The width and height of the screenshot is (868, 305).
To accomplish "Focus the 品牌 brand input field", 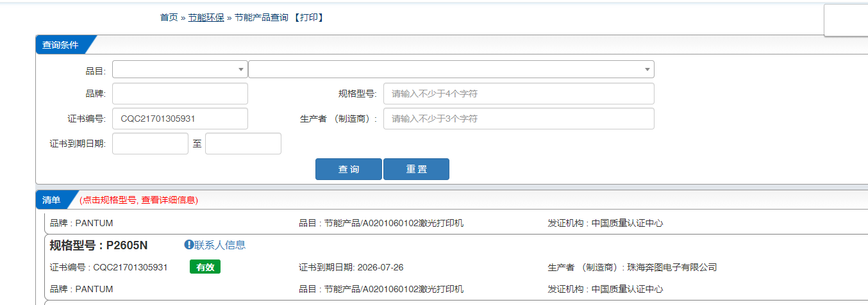I will (x=180, y=94).
